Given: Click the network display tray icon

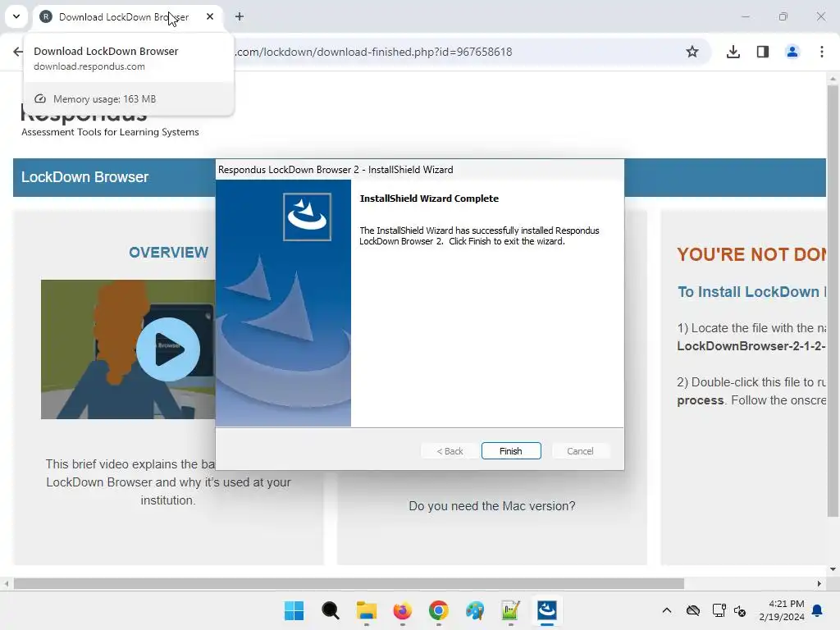Looking at the screenshot, I should click(x=719, y=610).
